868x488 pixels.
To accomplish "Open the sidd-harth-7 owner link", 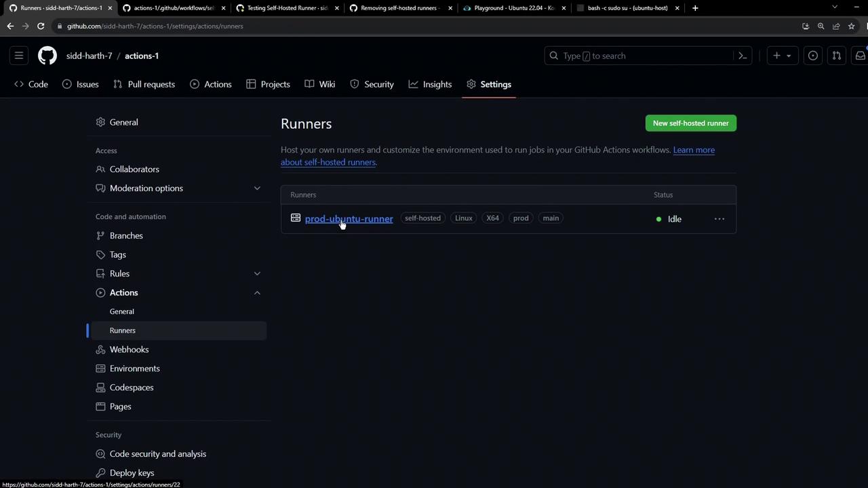I will pos(89,56).
